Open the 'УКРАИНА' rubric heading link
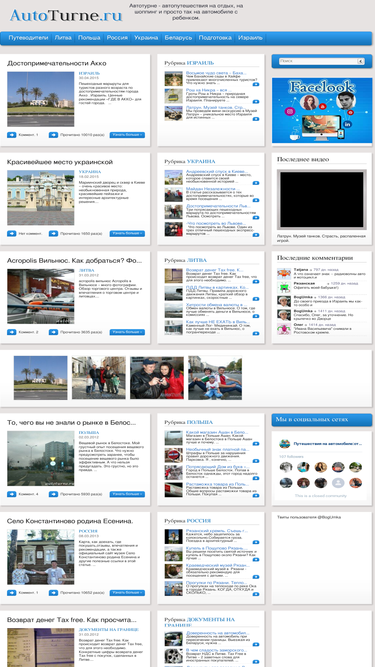The width and height of the screenshot is (375, 667). pos(201,162)
